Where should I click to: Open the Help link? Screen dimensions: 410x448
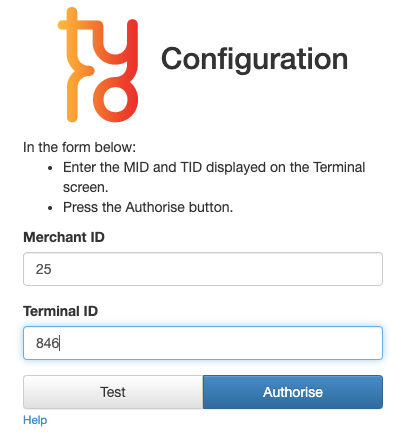pyautogui.click(x=35, y=420)
